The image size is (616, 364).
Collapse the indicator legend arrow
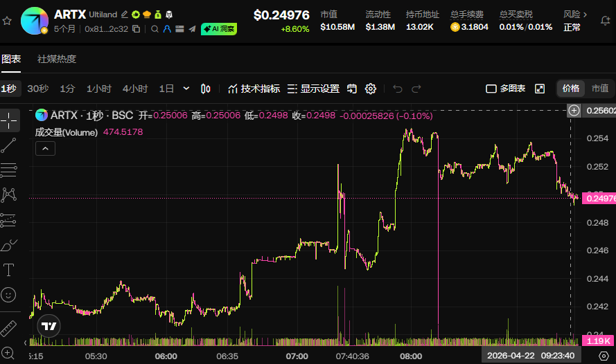click(x=45, y=149)
